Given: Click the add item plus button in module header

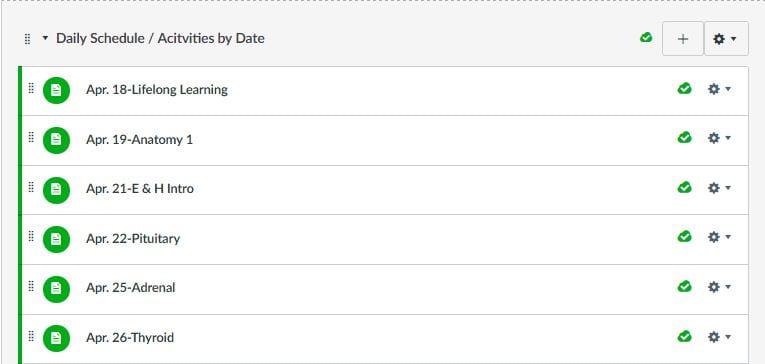Looking at the screenshot, I should [x=683, y=39].
